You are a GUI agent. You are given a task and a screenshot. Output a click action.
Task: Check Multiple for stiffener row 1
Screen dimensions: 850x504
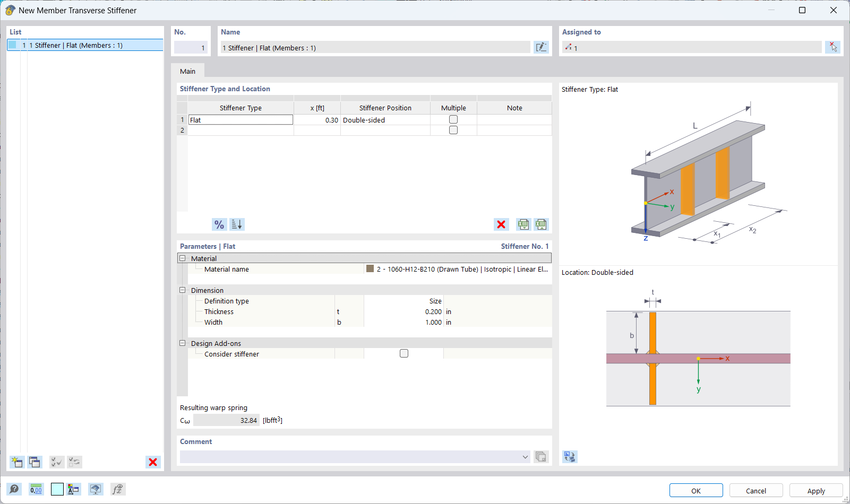tap(453, 119)
